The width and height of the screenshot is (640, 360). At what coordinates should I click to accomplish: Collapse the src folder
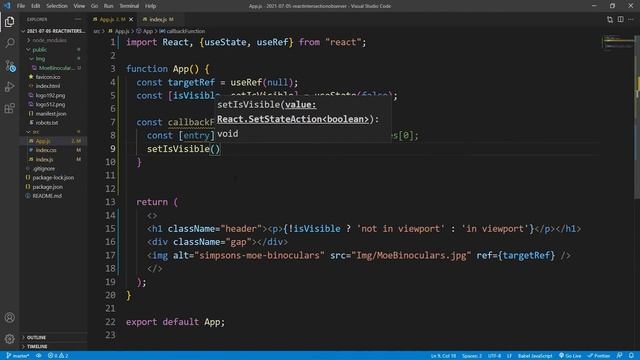53,132
